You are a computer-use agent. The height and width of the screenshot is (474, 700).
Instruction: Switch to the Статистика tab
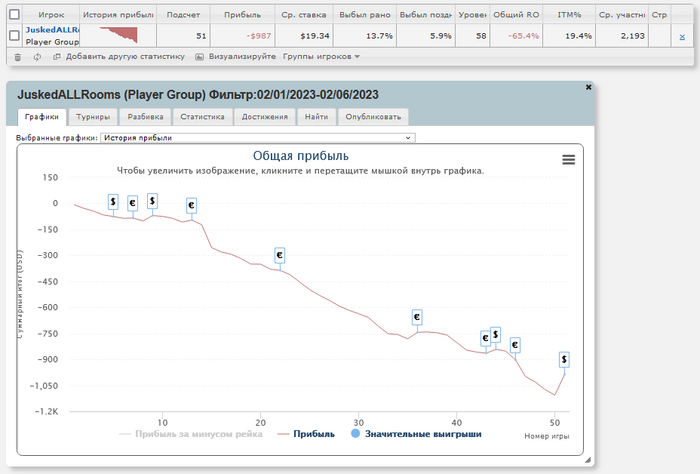coord(203,117)
